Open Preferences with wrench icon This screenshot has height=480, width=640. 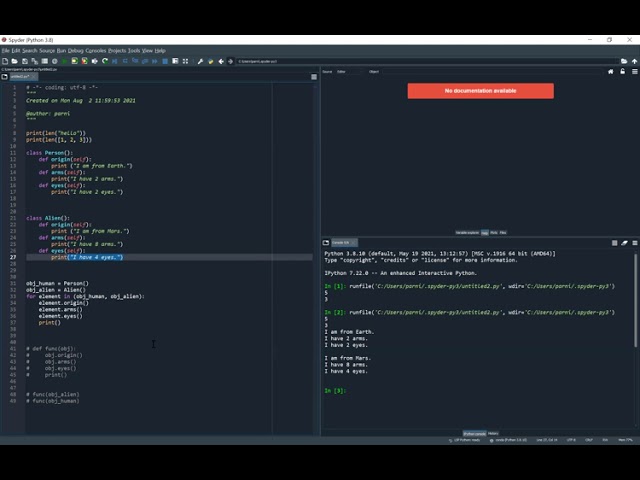point(200,61)
